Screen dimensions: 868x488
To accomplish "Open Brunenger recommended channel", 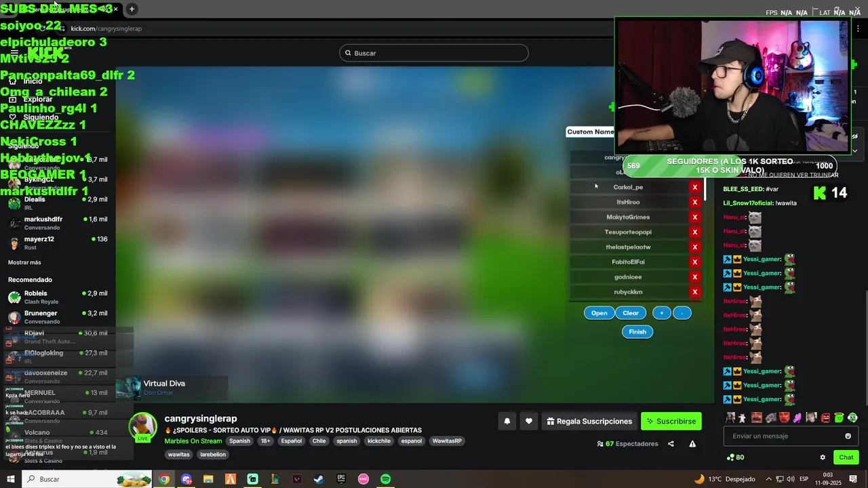I will [x=58, y=317].
